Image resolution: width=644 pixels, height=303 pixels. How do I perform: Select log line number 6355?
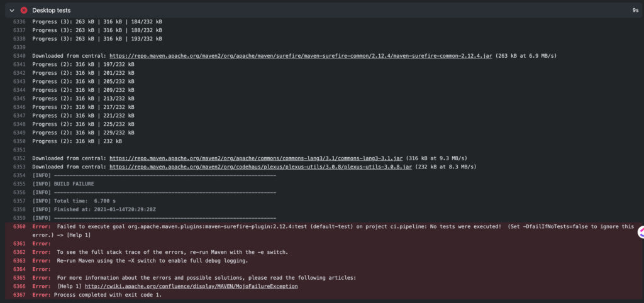[x=19, y=184]
